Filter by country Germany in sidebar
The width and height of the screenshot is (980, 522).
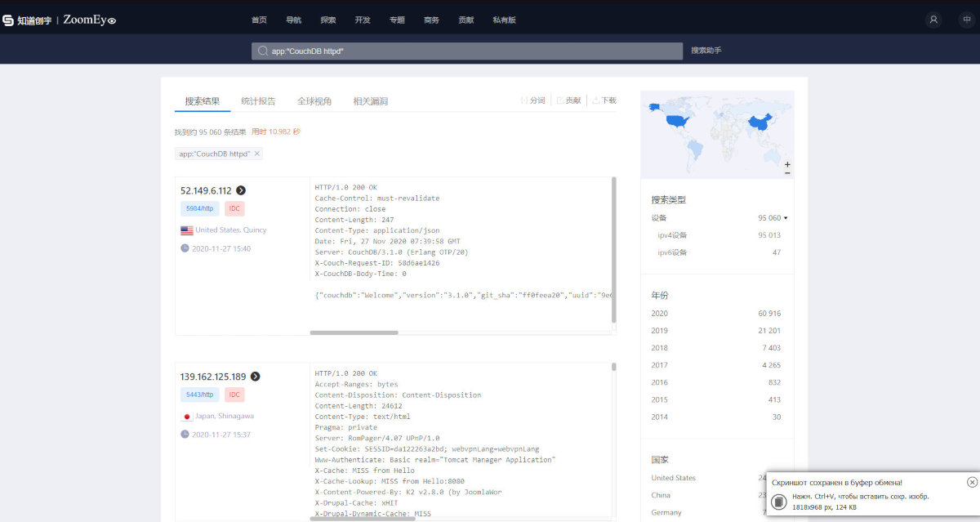tap(666, 512)
